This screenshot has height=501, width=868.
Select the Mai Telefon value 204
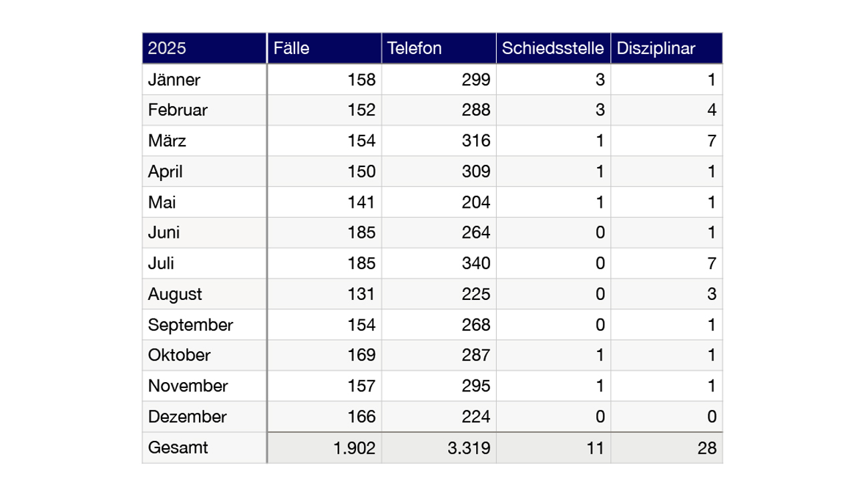tap(439, 202)
